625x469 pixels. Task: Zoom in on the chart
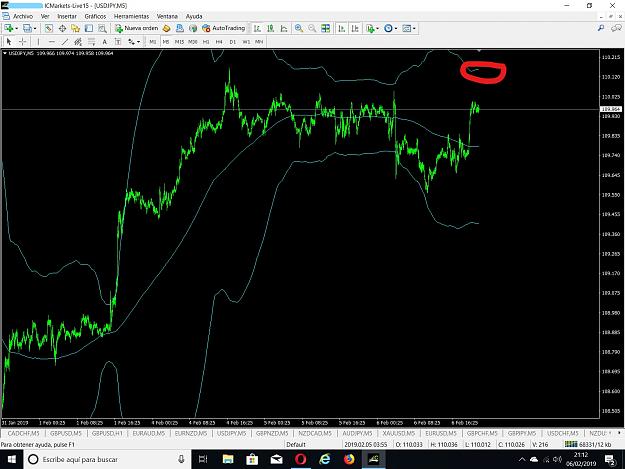pos(299,28)
